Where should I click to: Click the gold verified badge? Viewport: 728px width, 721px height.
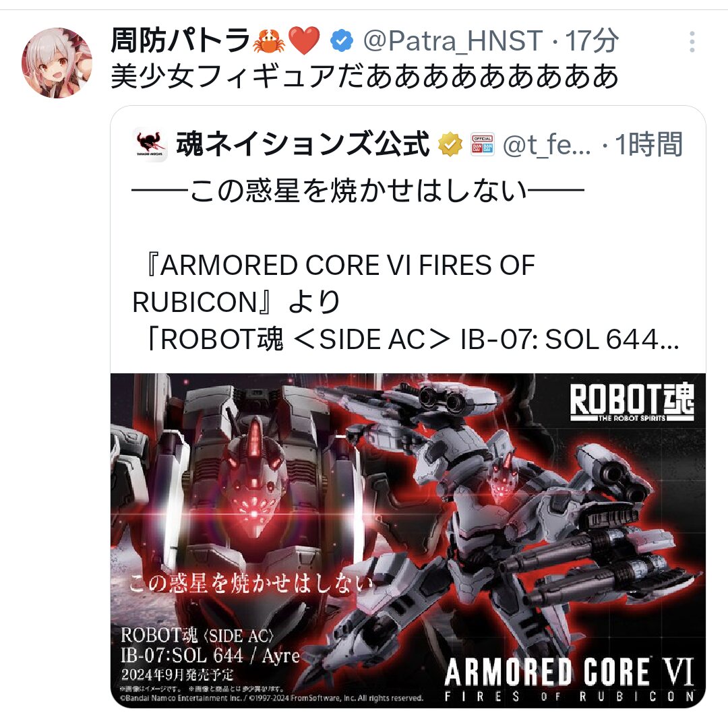click(x=450, y=144)
